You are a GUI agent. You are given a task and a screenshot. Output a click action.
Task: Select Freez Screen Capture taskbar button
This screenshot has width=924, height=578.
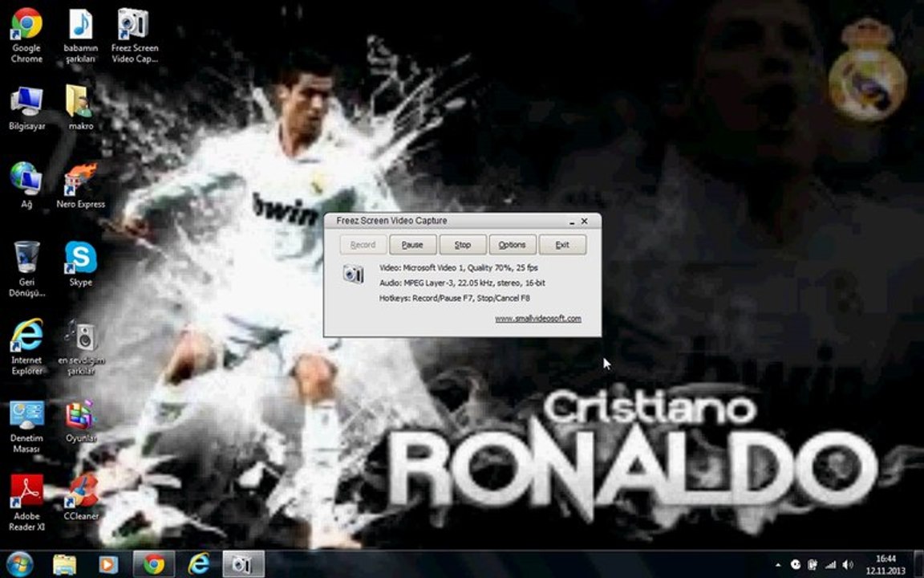tap(243, 564)
